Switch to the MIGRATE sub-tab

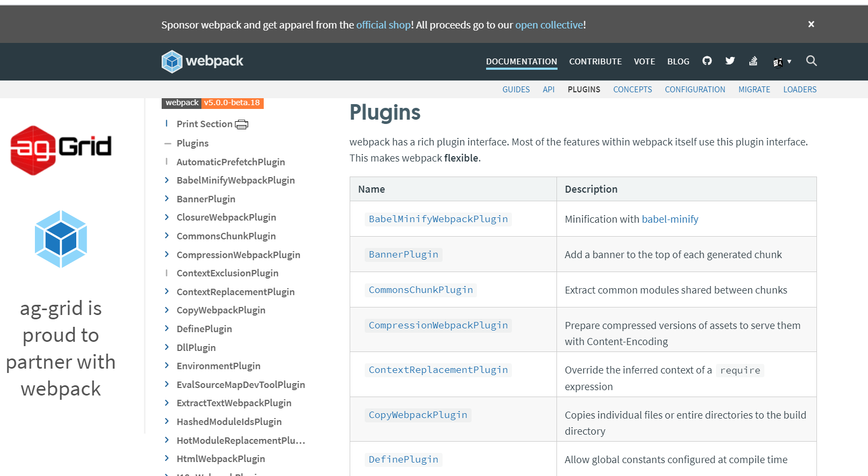(754, 90)
